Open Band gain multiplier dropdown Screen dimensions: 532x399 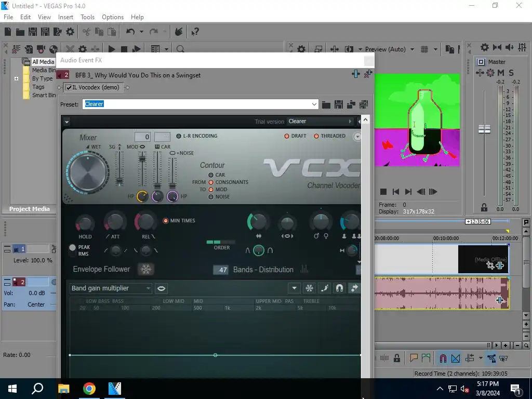(148, 288)
